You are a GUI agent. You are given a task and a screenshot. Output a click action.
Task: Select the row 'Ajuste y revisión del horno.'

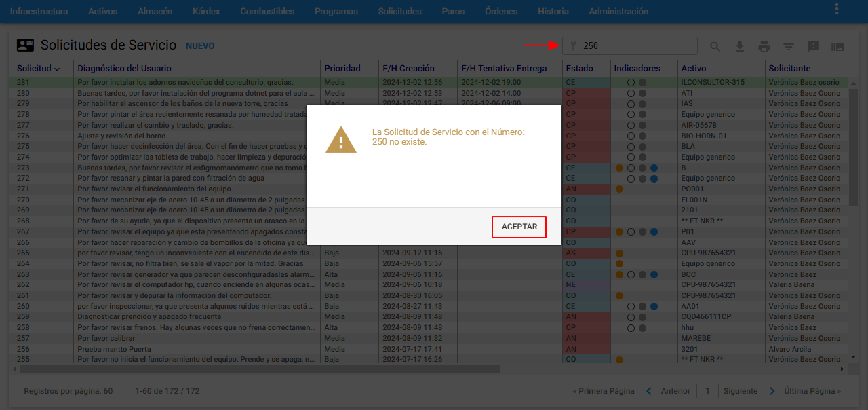pos(429,136)
